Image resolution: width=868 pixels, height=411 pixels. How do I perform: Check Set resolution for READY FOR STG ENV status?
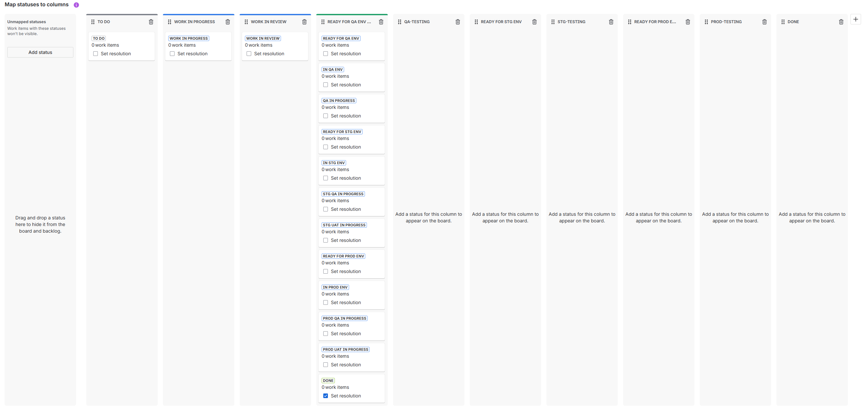[x=326, y=147]
